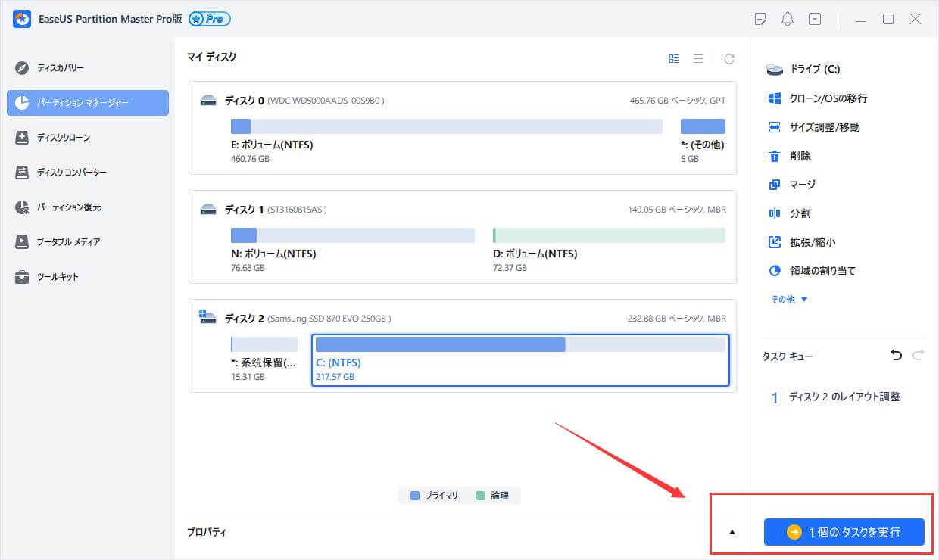Select ディスク 2 のレイアウト調整 queued task
Screen dimensions: 939x560
click(844, 397)
